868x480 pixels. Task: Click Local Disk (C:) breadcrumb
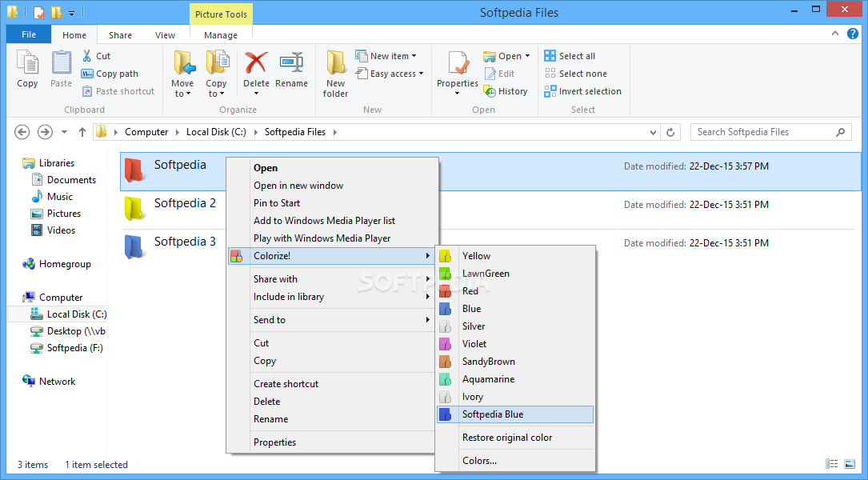(216, 132)
